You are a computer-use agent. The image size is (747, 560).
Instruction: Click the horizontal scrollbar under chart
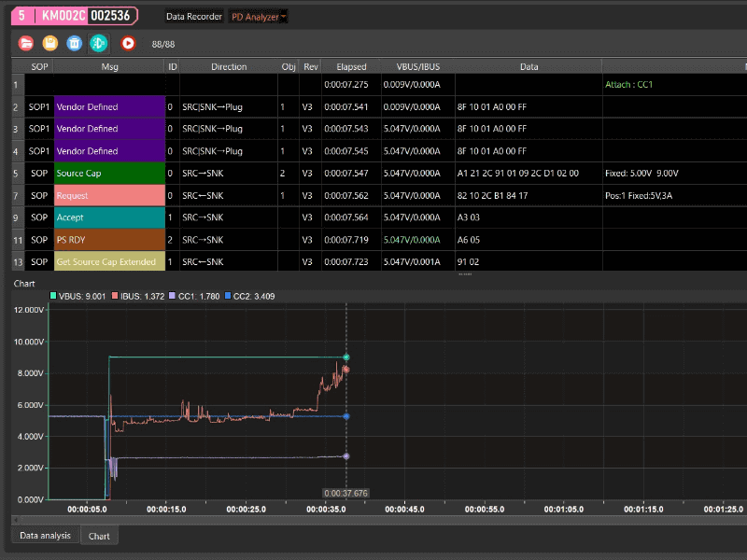pyautogui.click(x=373, y=520)
